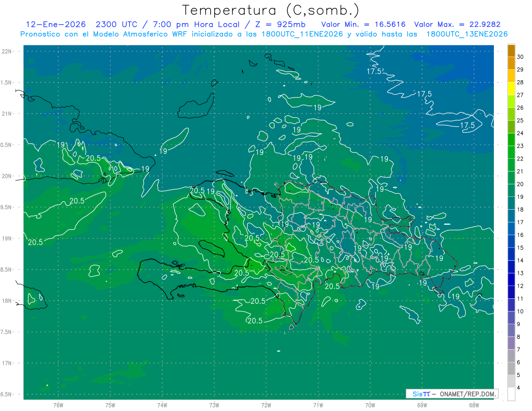Click the legend value '28' on the colorbar
Image resolution: width=532 pixels, height=411 pixels.
coord(520,82)
